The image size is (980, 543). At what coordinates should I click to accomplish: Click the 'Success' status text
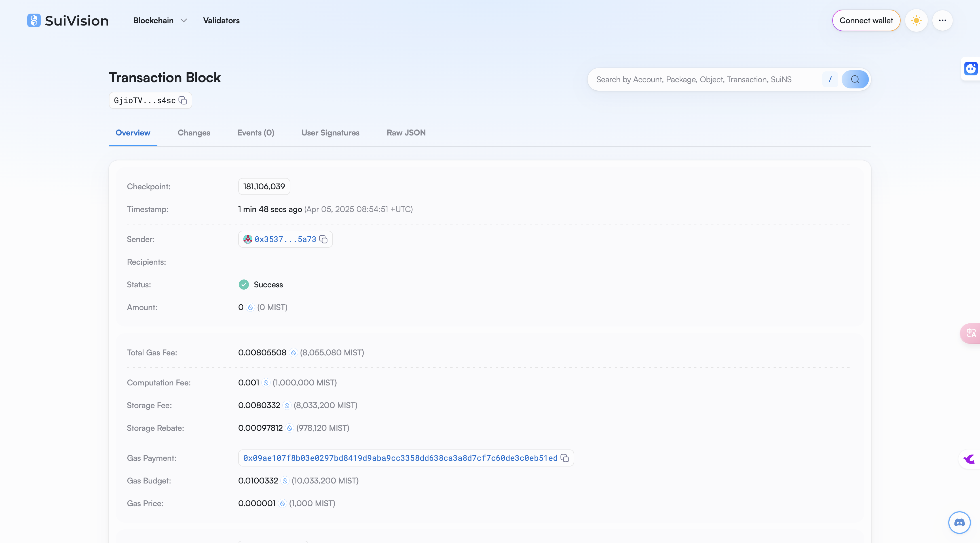pyautogui.click(x=268, y=285)
